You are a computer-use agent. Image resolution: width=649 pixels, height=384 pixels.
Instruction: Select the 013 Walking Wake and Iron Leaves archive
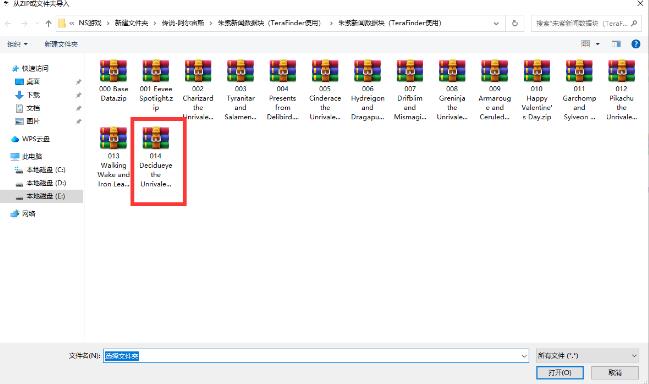113,157
